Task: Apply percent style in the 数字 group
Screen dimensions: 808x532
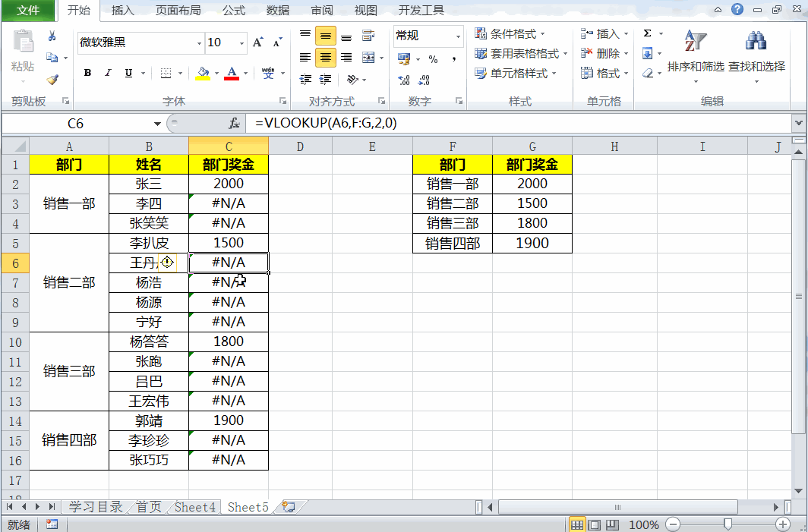Action: point(433,59)
